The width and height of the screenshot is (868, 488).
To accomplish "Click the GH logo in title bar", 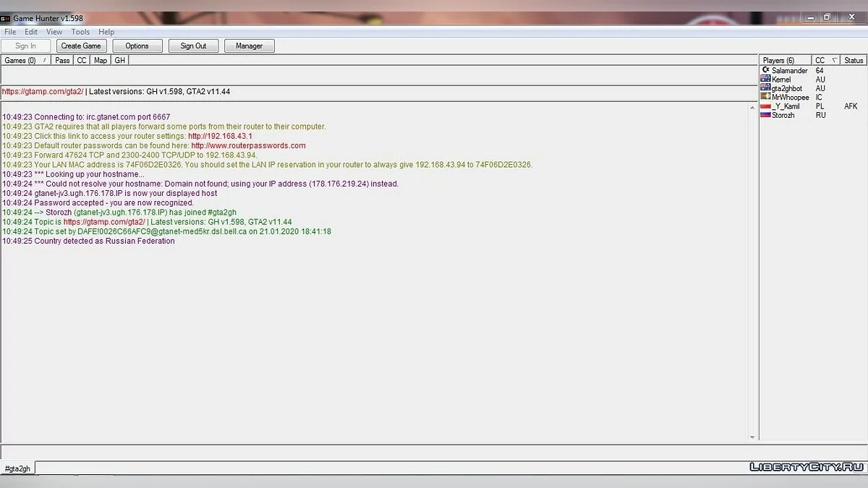I will (5, 18).
